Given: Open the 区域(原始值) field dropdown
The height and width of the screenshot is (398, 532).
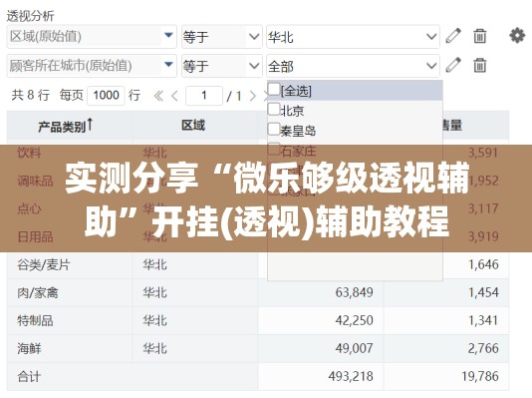Looking at the screenshot, I should pyautogui.click(x=168, y=35).
